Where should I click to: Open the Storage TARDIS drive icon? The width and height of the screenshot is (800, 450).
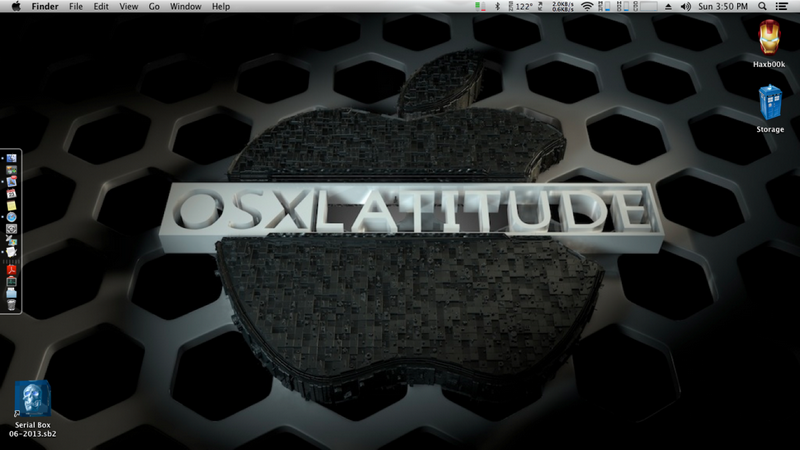tap(769, 104)
